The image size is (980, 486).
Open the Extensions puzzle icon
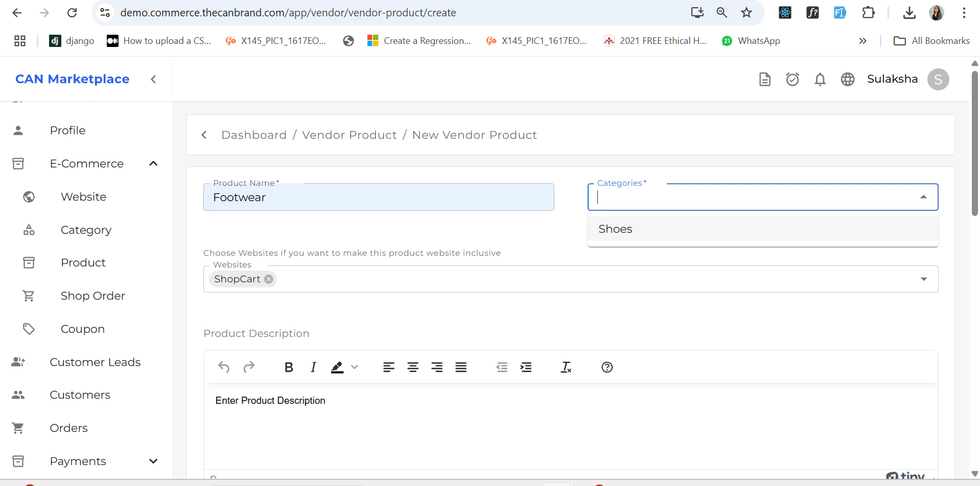[x=868, y=13]
